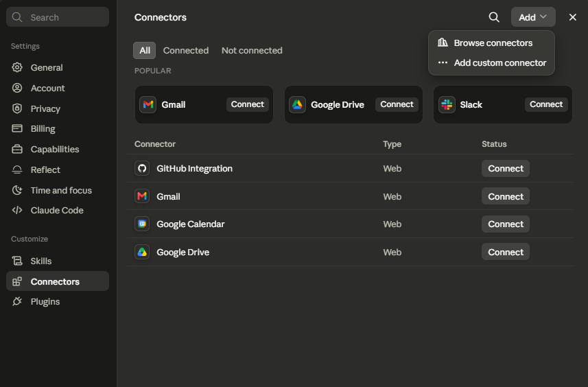Click the Google Drive logo in Popular card

[297, 104]
